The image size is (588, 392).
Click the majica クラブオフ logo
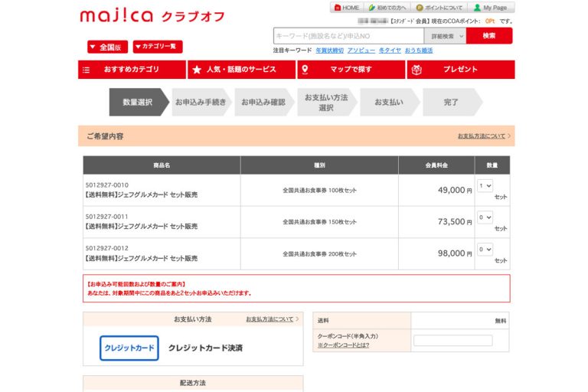[152, 16]
